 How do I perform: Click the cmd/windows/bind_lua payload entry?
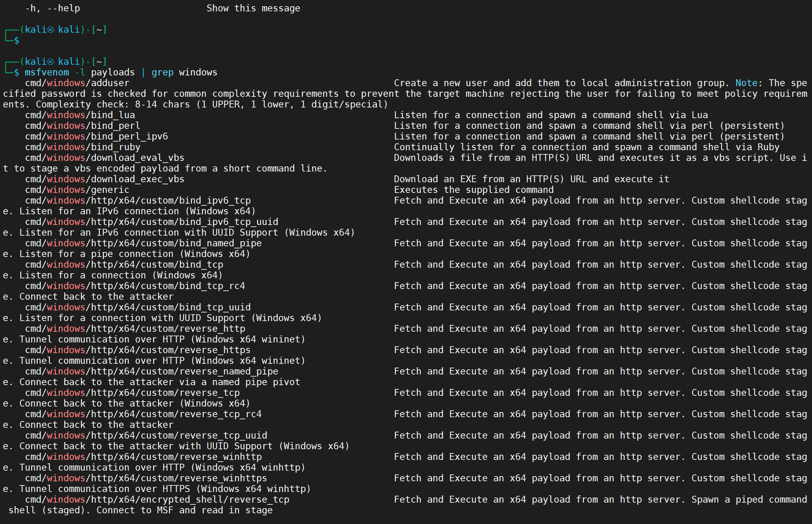(x=80, y=115)
